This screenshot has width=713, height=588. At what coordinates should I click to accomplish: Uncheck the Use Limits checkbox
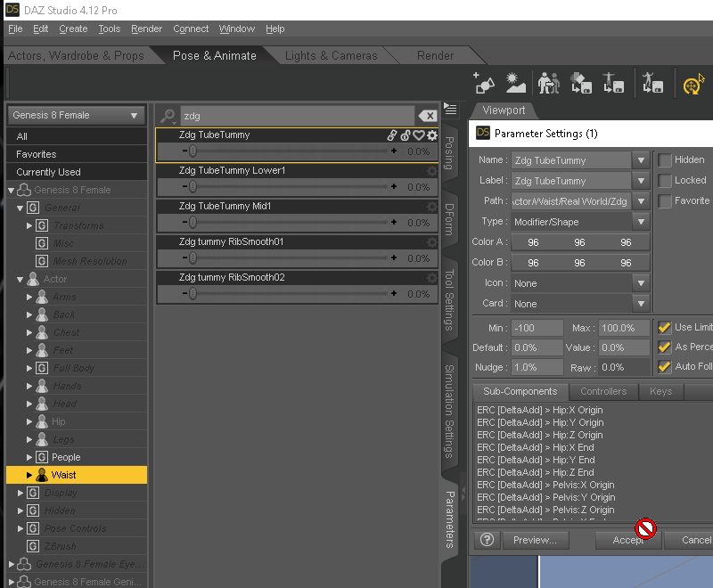click(665, 327)
